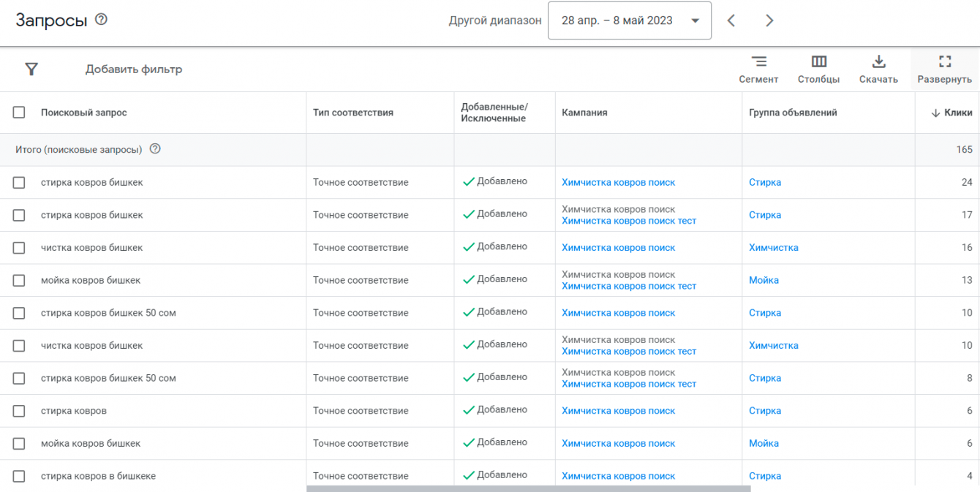
Task: Click help icon beside Итого row
Action: click(x=155, y=149)
